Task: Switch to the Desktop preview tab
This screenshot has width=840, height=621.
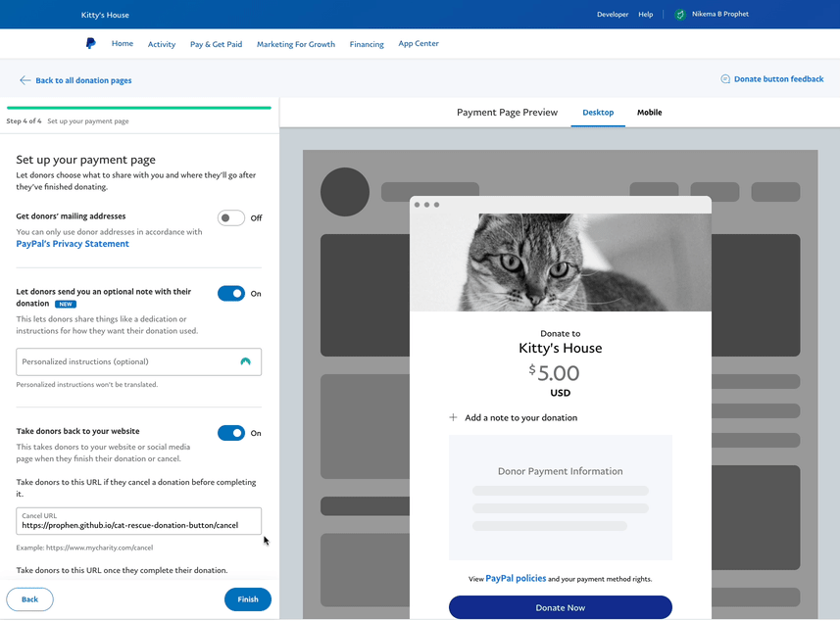Action: [x=598, y=113]
